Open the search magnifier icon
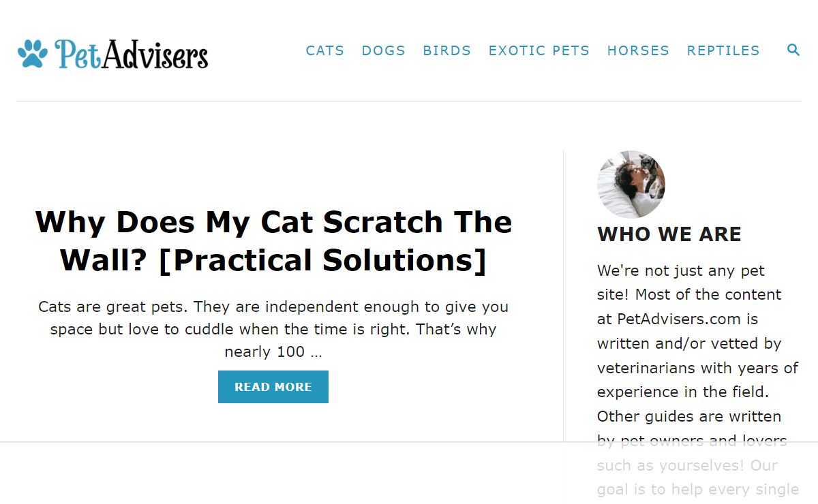 coord(793,50)
